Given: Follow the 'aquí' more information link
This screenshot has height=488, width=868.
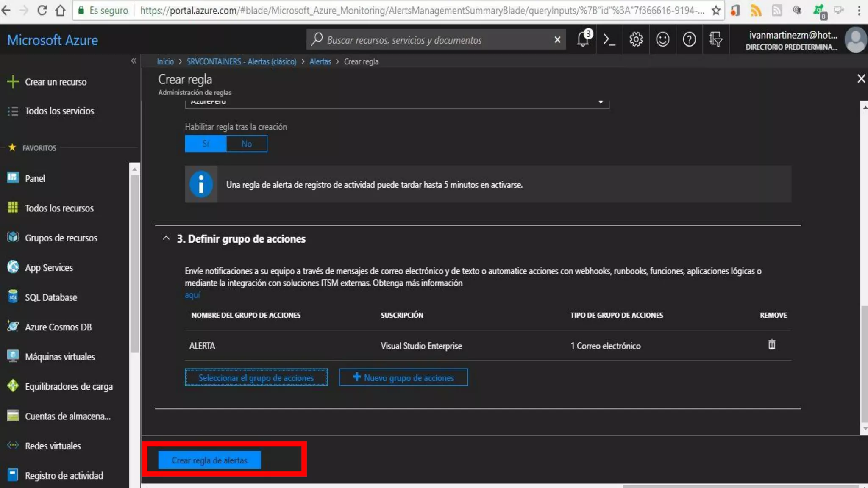Looking at the screenshot, I should point(192,295).
